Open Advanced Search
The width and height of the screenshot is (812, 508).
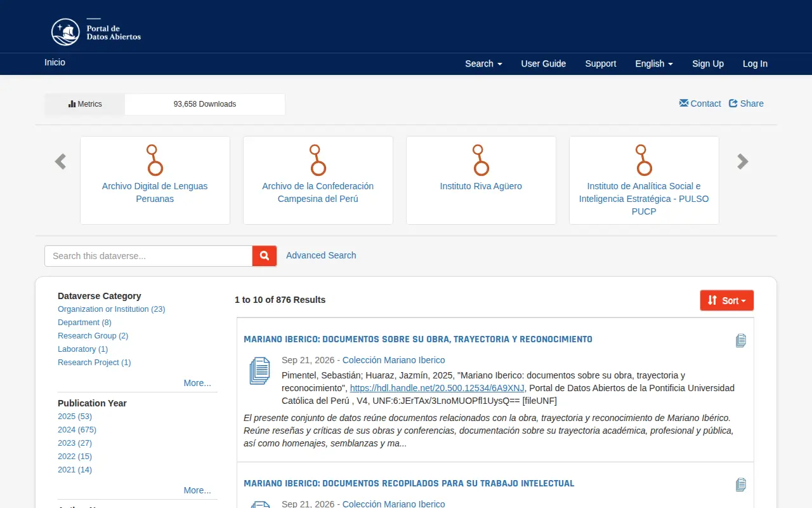[321, 255]
